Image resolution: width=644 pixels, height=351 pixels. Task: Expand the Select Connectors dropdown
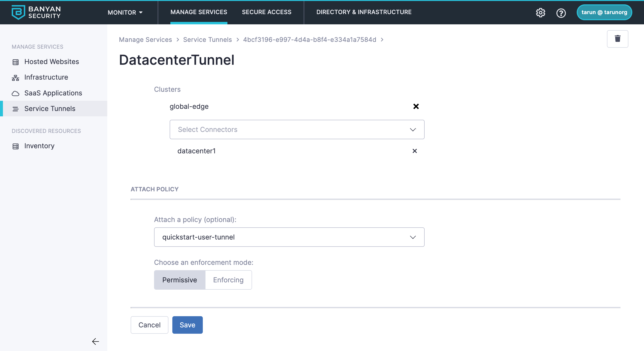(x=297, y=129)
